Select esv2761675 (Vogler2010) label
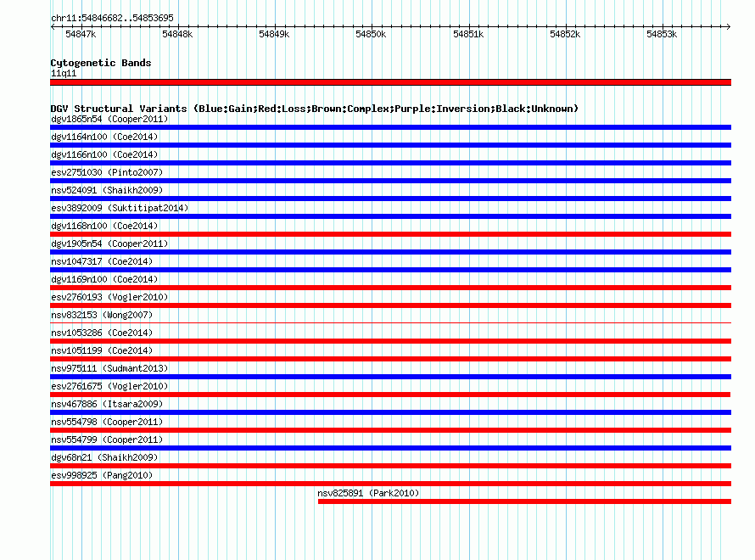The image size is (755, 560). coord(109,386)
